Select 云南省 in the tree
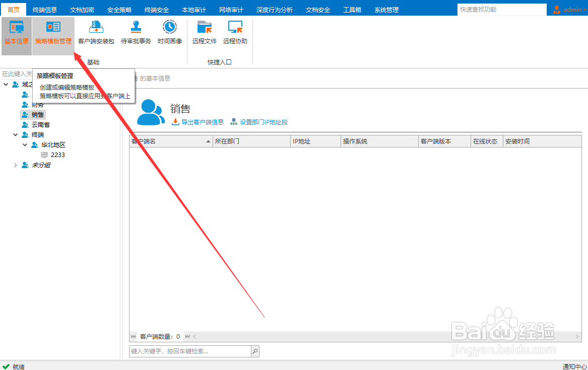This screenshot has width=588, height=370. point(41,124)
